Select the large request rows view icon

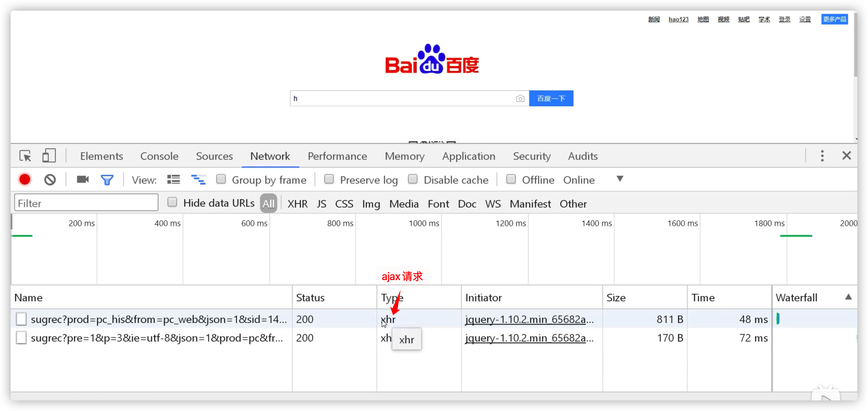[173, 180]
